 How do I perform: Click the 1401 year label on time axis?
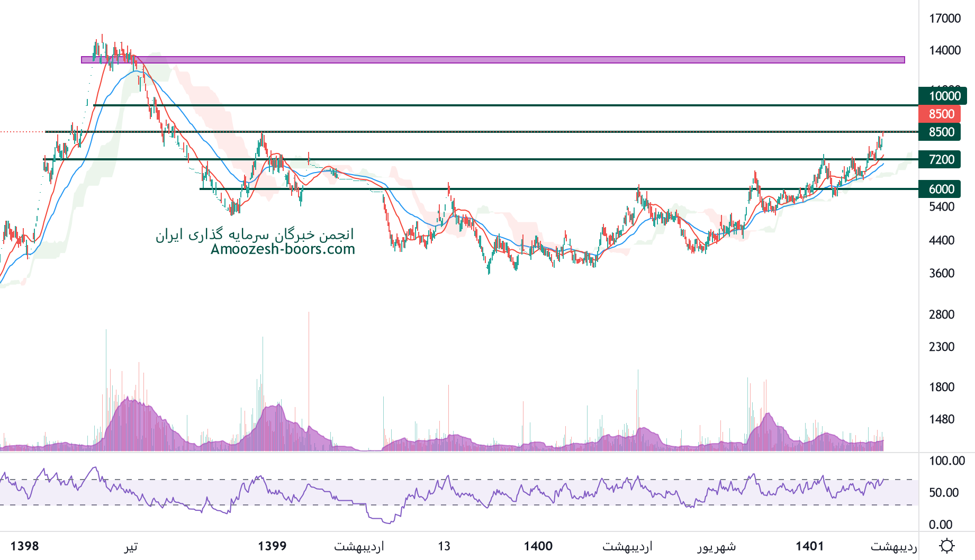(x=810, y=546)
